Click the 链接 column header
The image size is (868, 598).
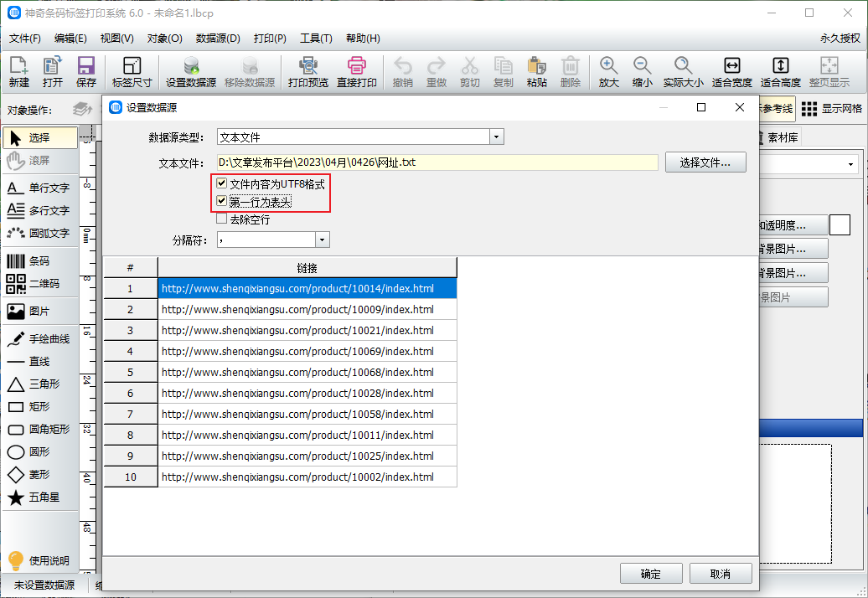pyautogui.click(x=307, y=268)
